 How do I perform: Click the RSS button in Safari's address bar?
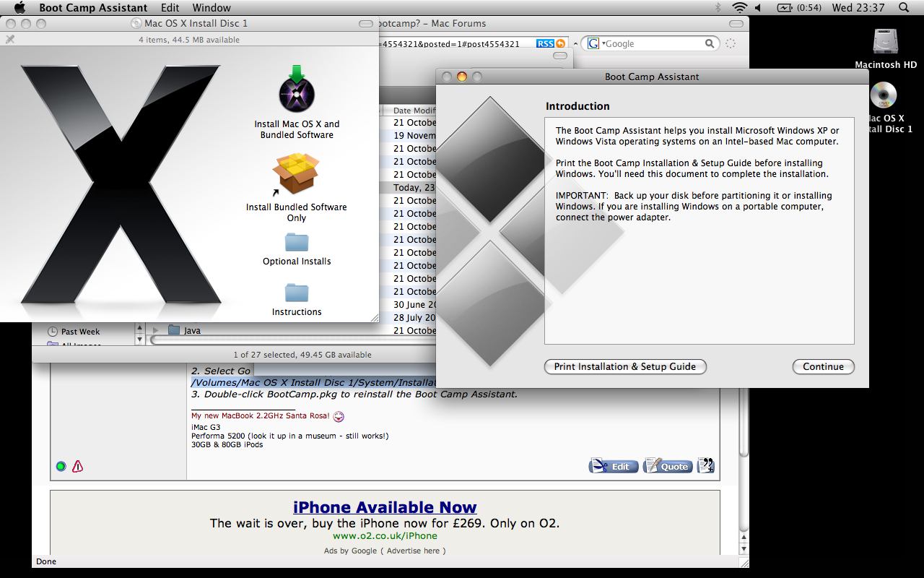pyautogui.click(x=545, y=43)
